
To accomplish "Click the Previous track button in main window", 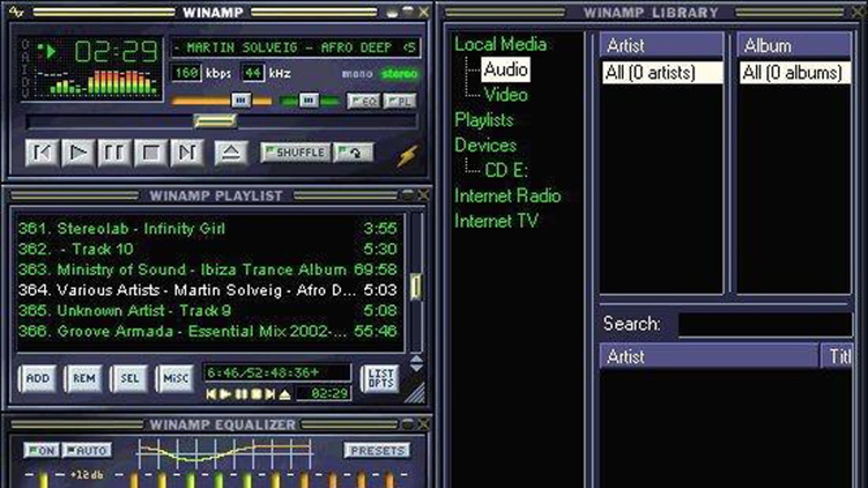I will pos(42,152).
